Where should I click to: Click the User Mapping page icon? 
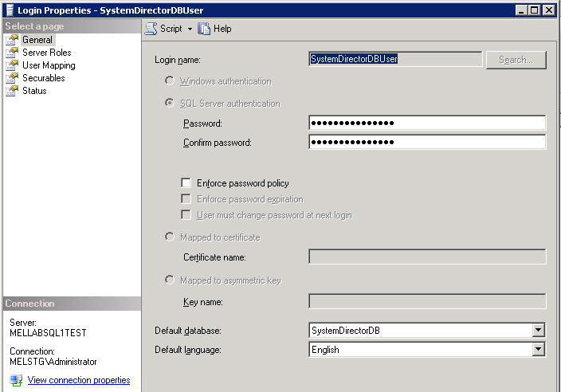coord(12,65)
